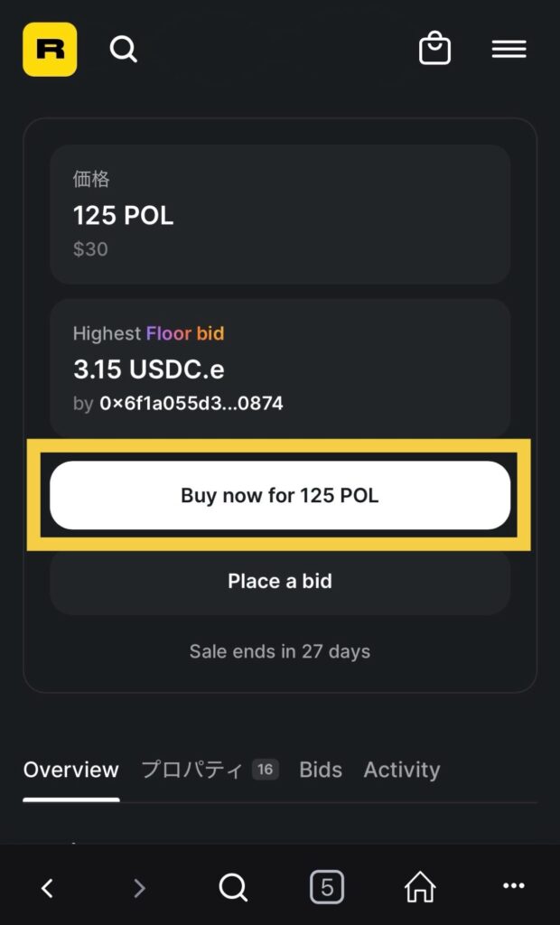
Task: Open the hamburger menu
Action: 509,50
